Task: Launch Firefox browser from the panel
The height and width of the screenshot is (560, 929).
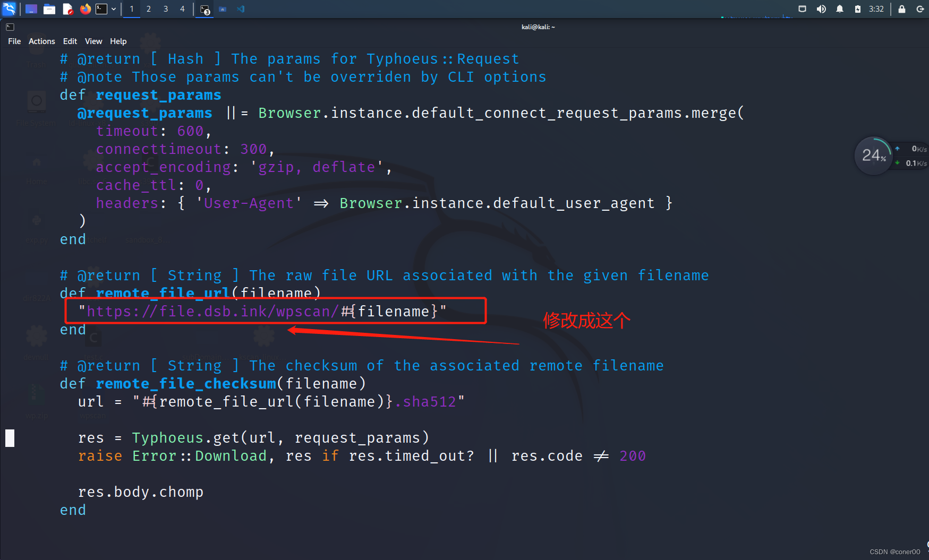Action: coord(85,9)
